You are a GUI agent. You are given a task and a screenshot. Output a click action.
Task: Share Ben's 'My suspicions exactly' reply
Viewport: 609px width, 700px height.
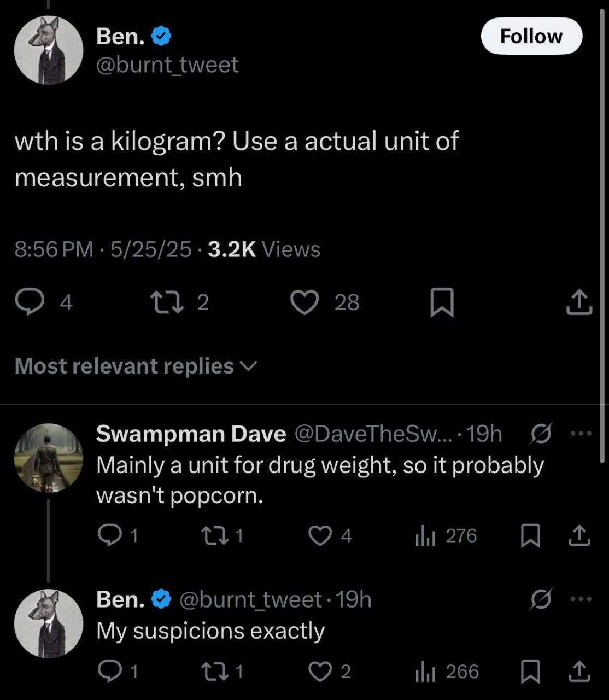tap(579, 672)
